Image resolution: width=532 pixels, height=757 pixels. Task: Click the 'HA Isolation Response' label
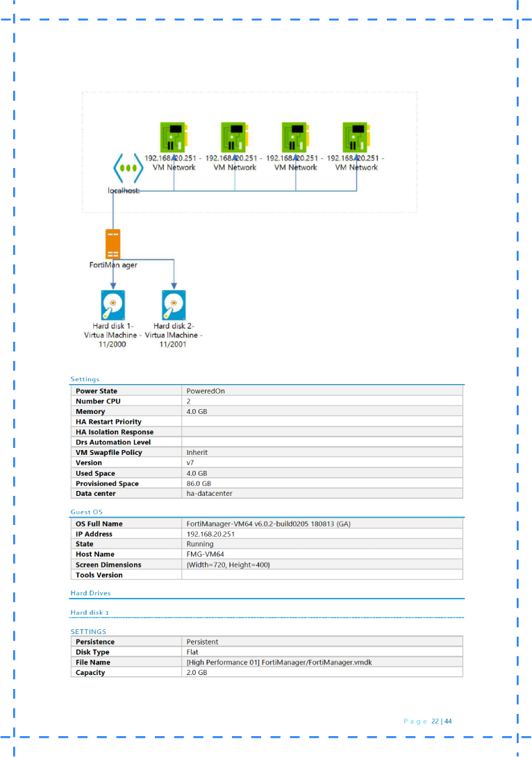[115, 432]
